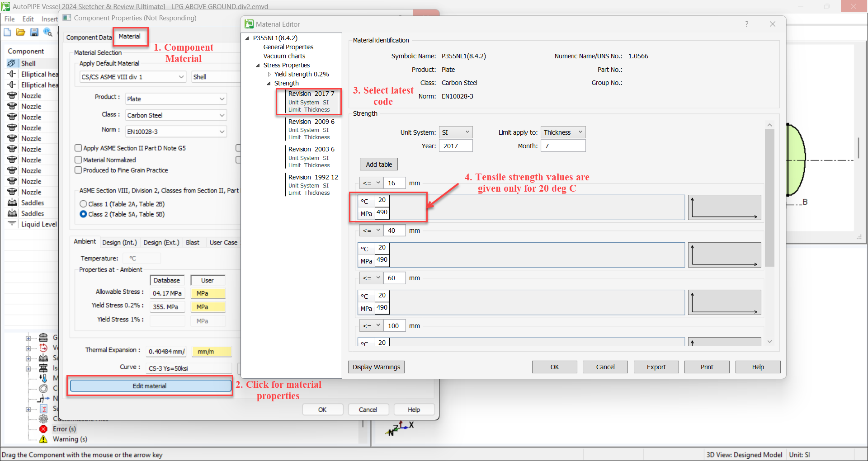This screenshot has height=461, width=868.
Task: Click the Save disk toolbar icon
Action: pos(34,32)
